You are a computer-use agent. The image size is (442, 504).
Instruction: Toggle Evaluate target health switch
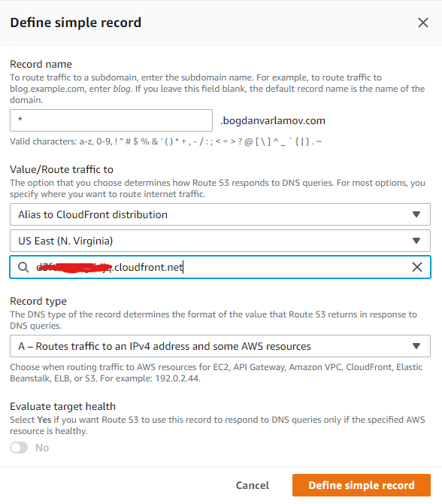coord(19,448)
